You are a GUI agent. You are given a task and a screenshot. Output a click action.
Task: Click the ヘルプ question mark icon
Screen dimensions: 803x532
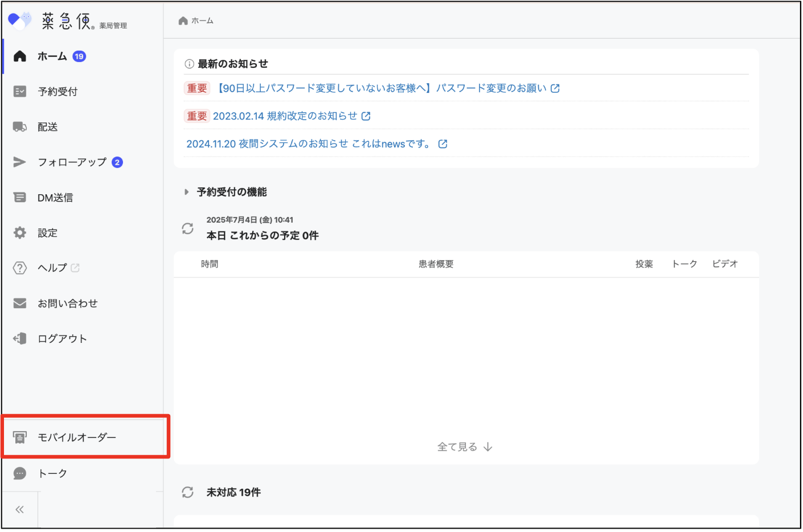click(x=20, y=268)
